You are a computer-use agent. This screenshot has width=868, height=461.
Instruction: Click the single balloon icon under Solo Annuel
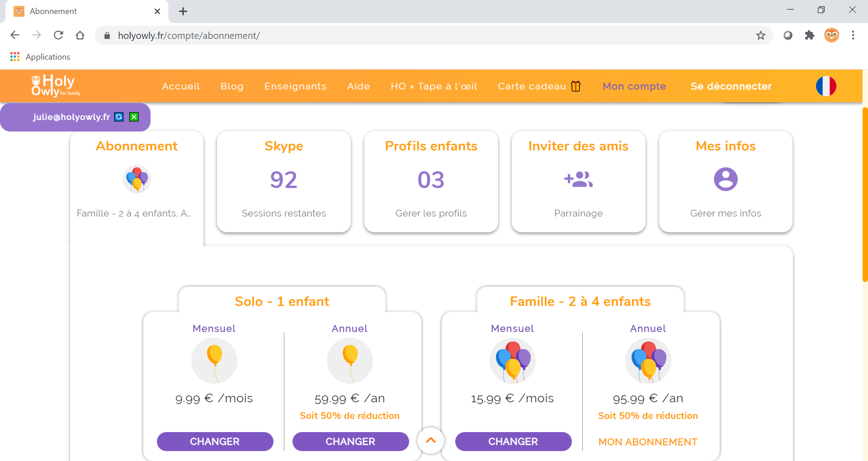350,361
